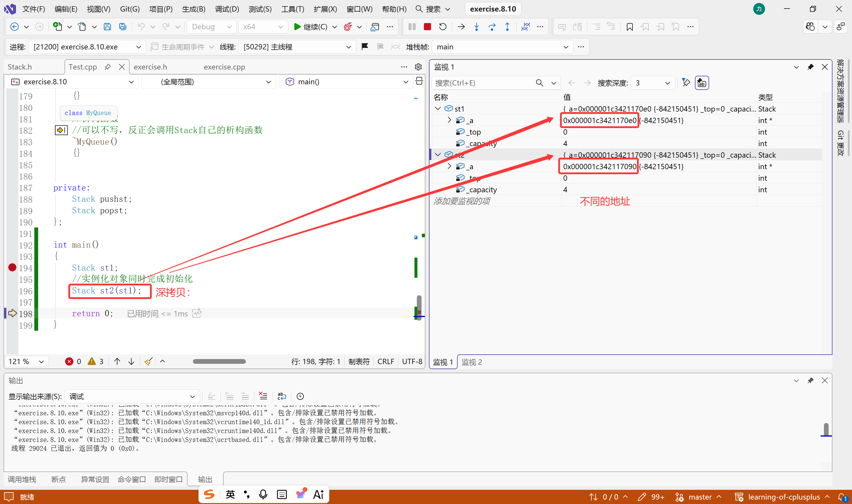This screenshot has height=504, width=852.
Task: Toggle word wrap in Output window
Action: (x=282, y=396)
